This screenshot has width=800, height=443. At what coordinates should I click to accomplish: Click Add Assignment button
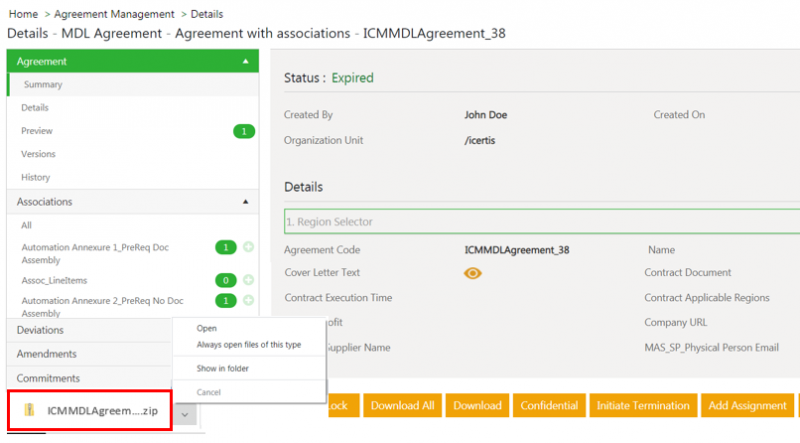click(747, 405)
